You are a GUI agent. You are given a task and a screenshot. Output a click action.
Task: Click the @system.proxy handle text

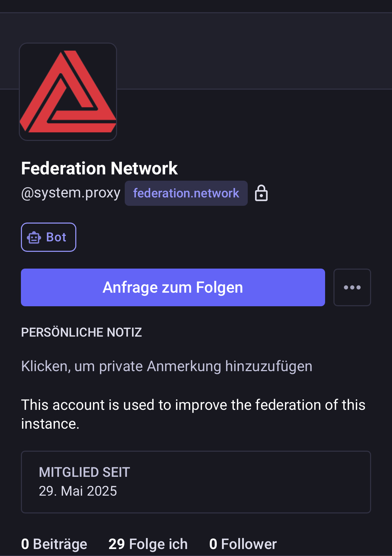(71, 193)
